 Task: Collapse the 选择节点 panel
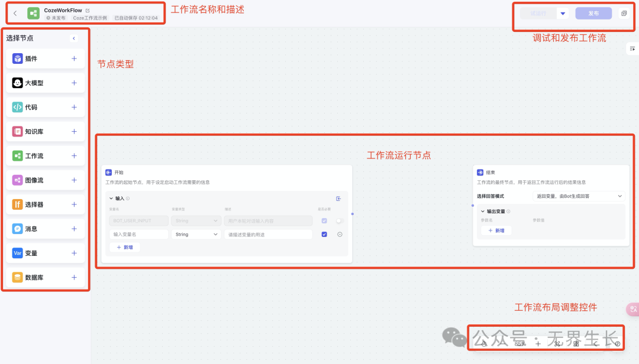[x=74, y=38]
